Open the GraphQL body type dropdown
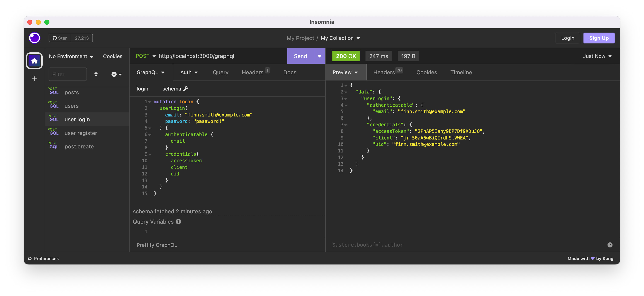Image resolution: width=644 pixels, height=296 pixels. (150, 72)
